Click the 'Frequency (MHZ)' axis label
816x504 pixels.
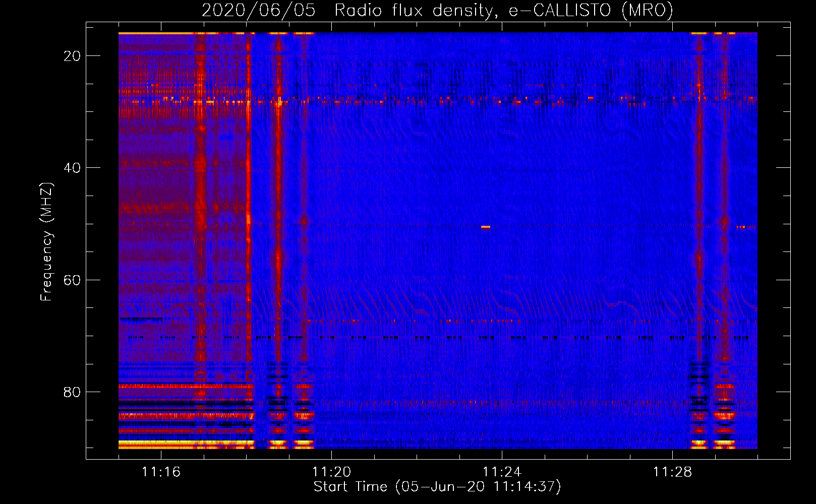(46, 242)
